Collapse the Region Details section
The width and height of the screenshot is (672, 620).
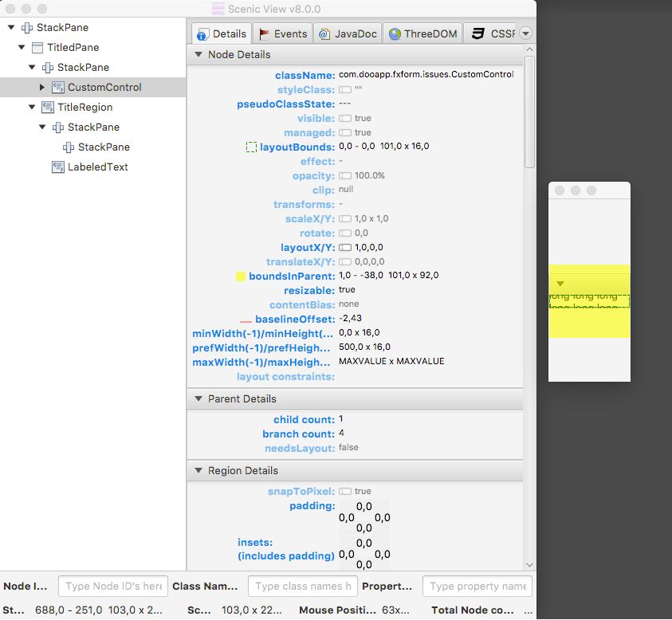[x=198, y=470]
